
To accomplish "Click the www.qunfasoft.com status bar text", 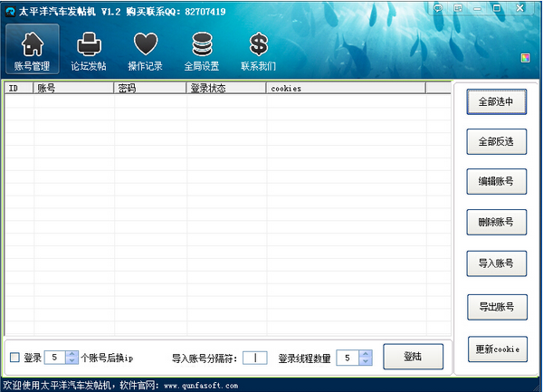I will 201,386.
